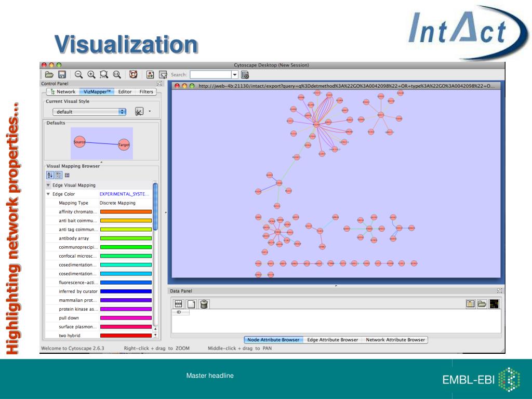Open the search configuration icon
The image size is (532, 399).
click(245, 75)
